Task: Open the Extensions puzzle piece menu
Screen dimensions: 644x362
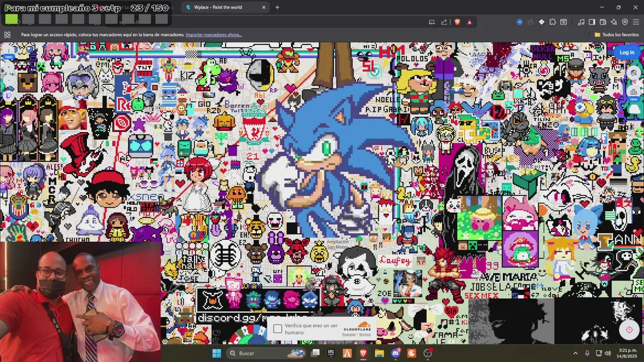Action: coord(552,22)
